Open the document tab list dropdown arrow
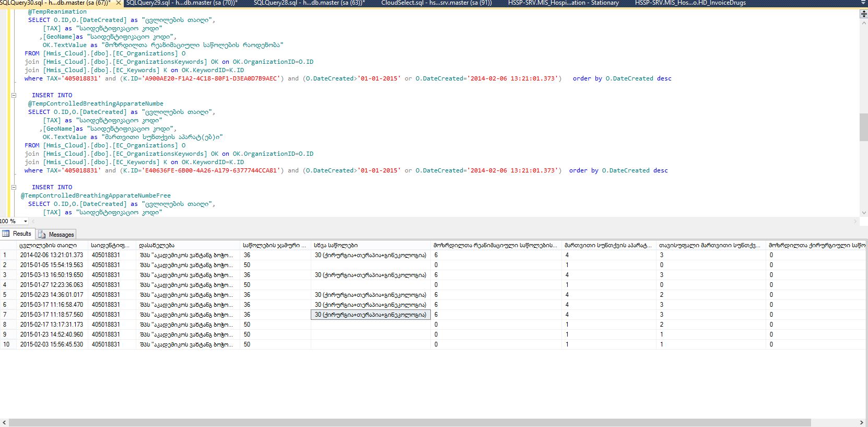This screenshot has height=427, width=868. click(864, 3)
